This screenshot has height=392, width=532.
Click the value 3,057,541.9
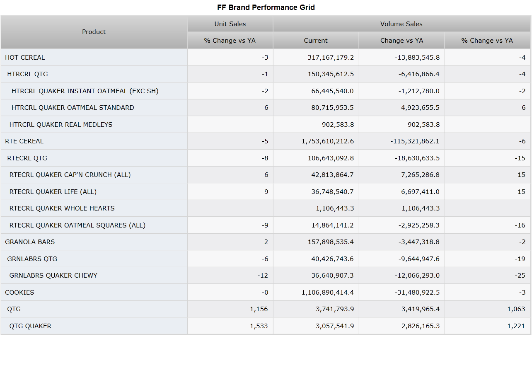pyautogui.click(x=335, y=326)
